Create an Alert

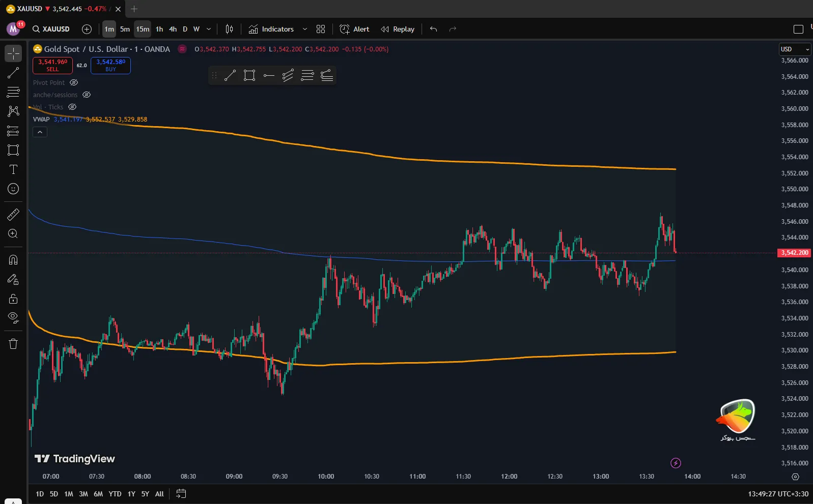coord(355,29)
